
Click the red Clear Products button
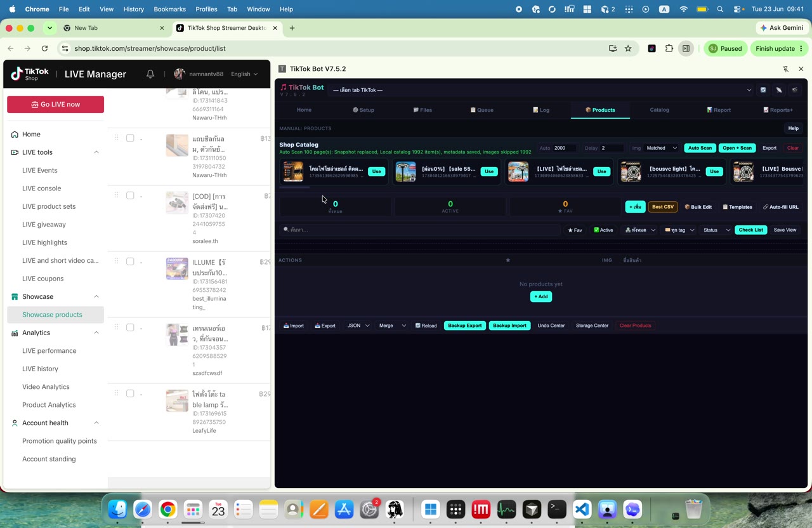(635, 326)
